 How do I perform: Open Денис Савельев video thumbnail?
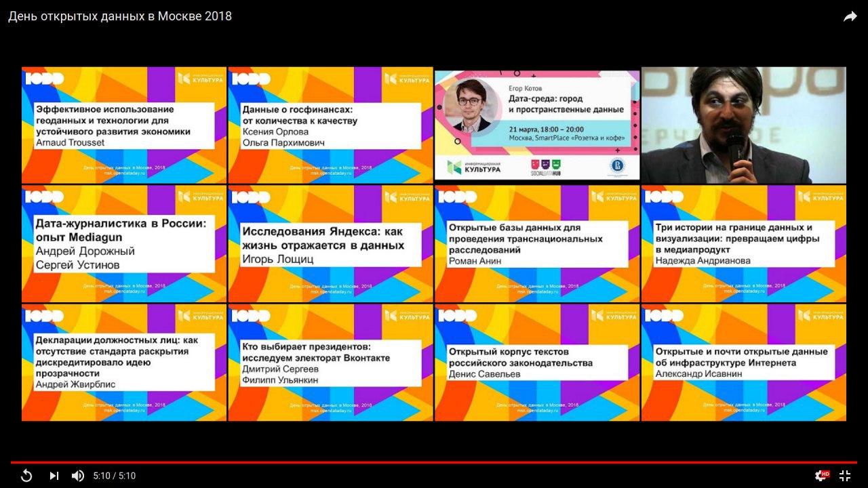537,363
